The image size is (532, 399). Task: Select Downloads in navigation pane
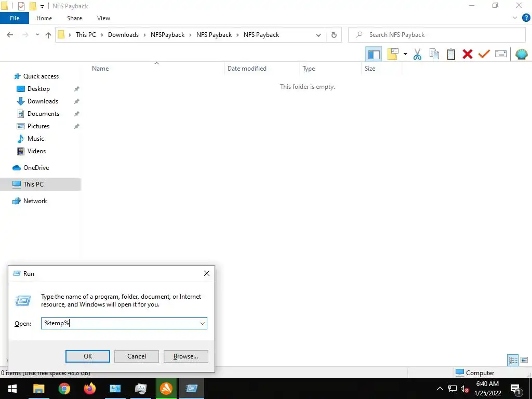tap(43, 101)
